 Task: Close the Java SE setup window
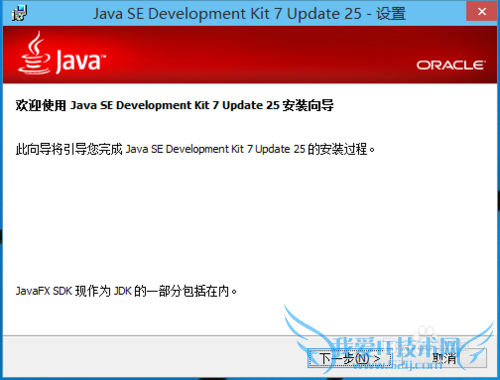482,12
